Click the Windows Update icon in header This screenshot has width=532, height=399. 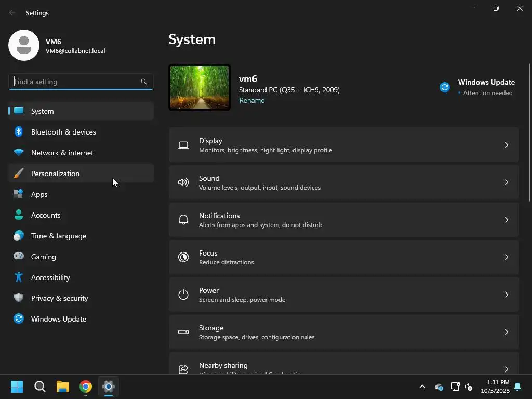tap(445, 87)
